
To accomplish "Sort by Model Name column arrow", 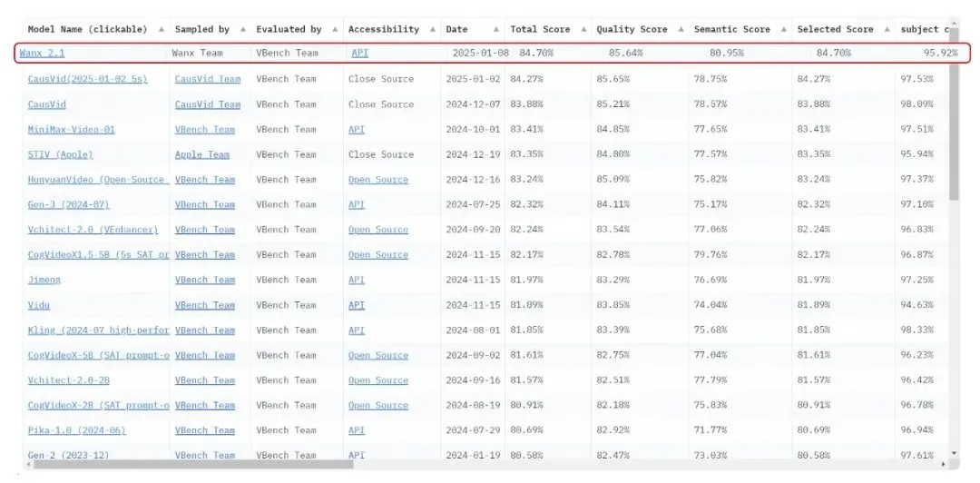I will pos(162,30).
